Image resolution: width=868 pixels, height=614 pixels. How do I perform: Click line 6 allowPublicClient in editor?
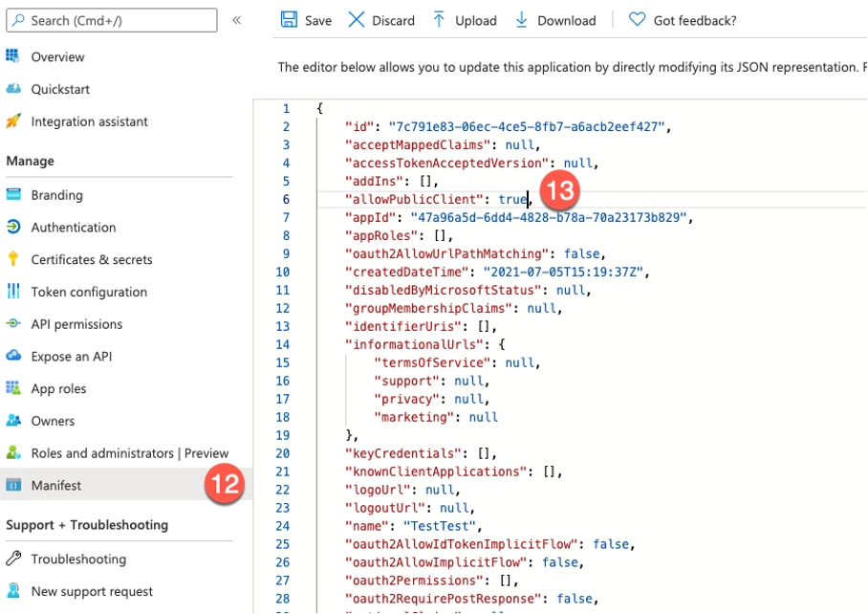(x=417, y=199)
